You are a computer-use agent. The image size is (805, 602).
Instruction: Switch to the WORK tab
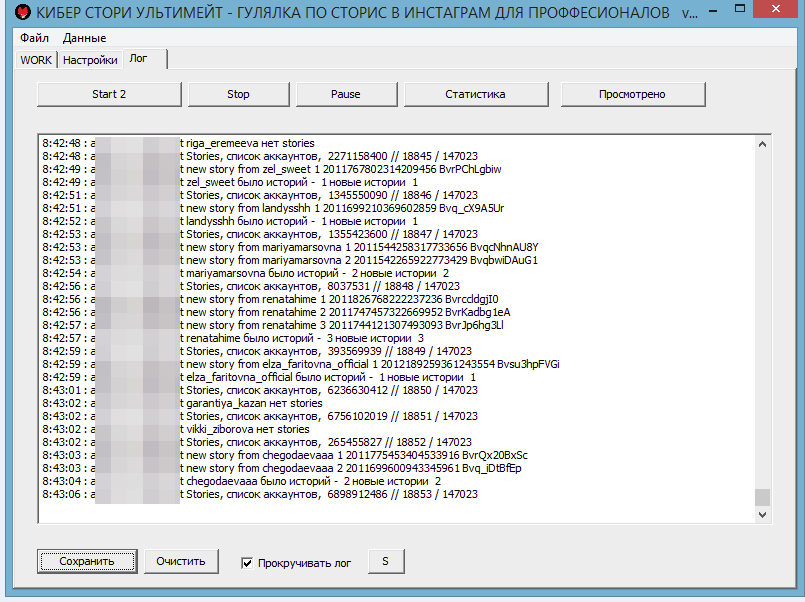[x=36, y=60]
